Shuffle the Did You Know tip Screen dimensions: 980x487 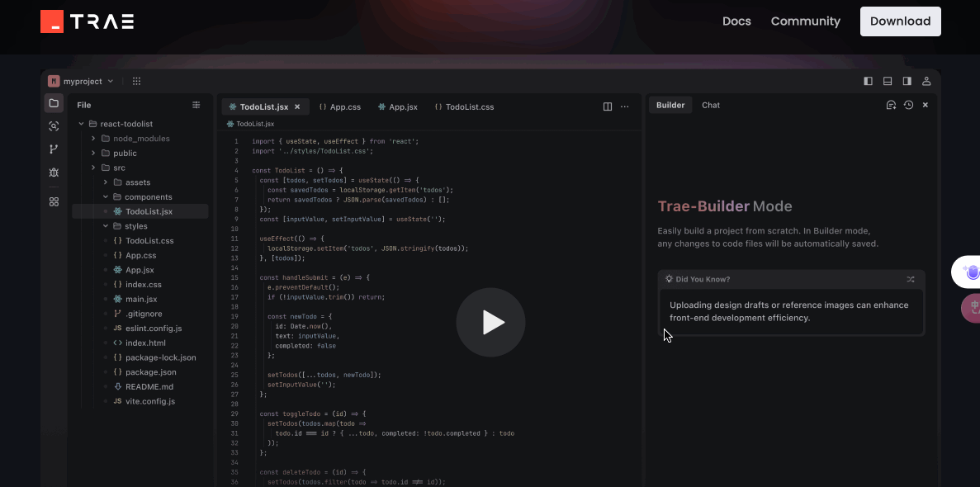(911, 280)
